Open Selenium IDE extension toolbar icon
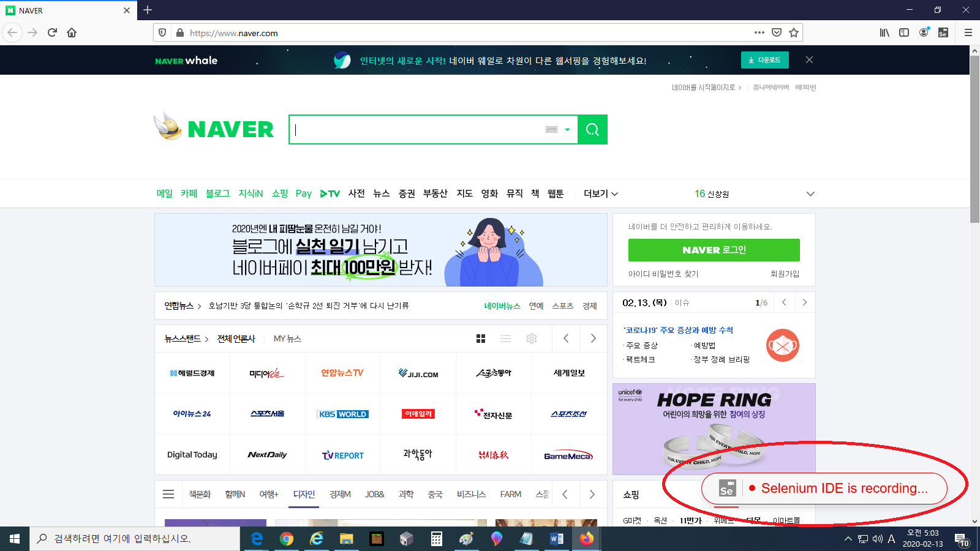980x551 pixels. pos(943,32)
